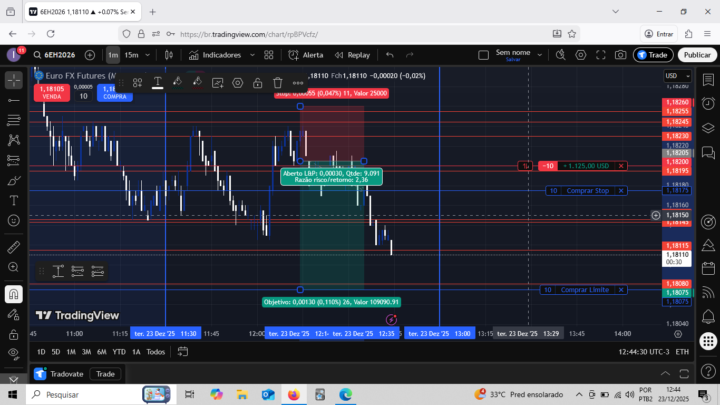Open the 15m interval dropdown arrow
Screen dimensions: 720x405
147,55
